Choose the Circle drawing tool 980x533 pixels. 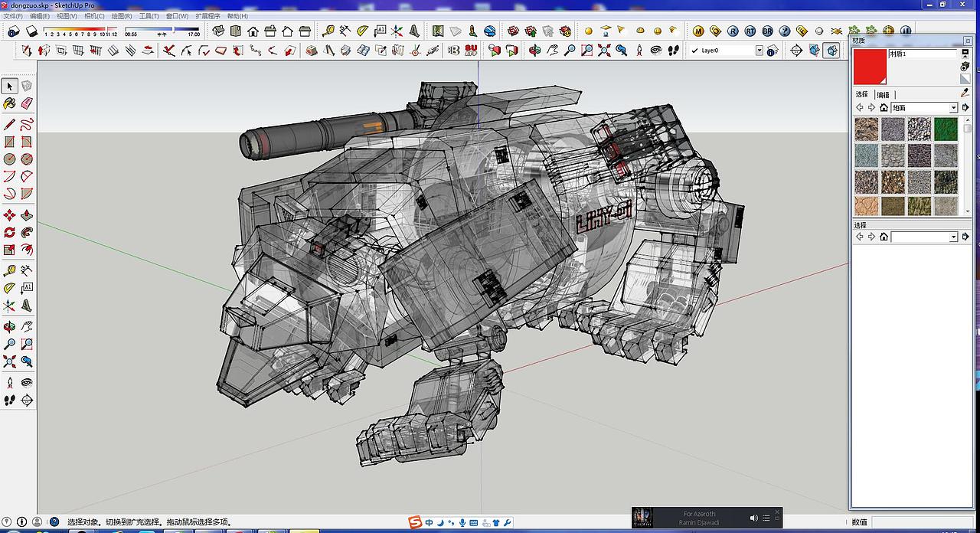9,159
